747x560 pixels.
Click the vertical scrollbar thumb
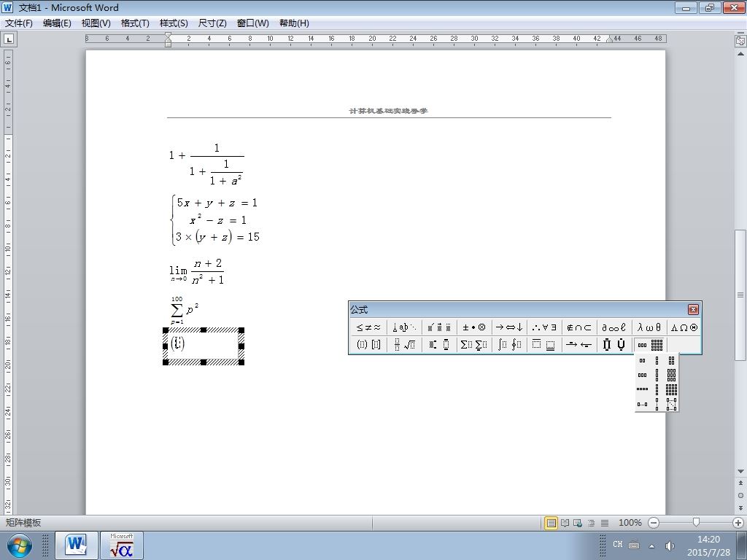coord(740,295)
